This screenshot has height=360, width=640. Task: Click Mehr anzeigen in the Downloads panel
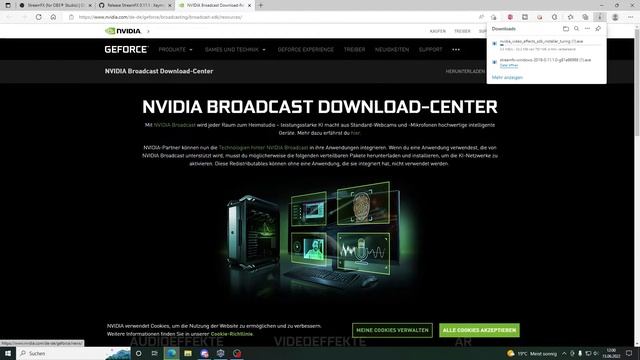point(507,77)
